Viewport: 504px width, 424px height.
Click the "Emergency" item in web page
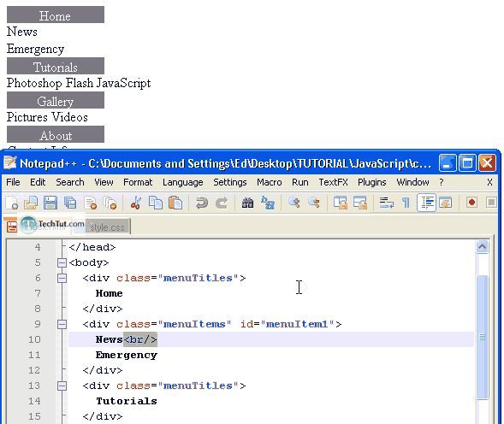point(35,49)
